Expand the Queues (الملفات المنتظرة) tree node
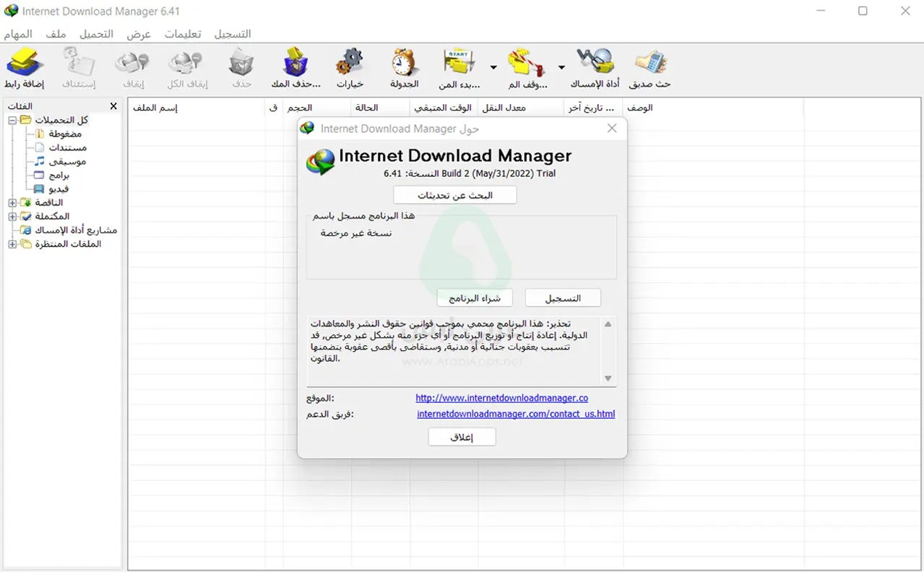The image size is (924, 572). click(12, 244)
